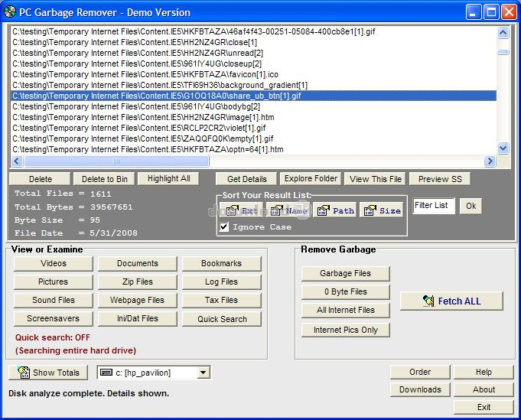The height and width of the screenshot is (420, 521).
Task: Click the Fetch ALL button
Action: [451, 301]
